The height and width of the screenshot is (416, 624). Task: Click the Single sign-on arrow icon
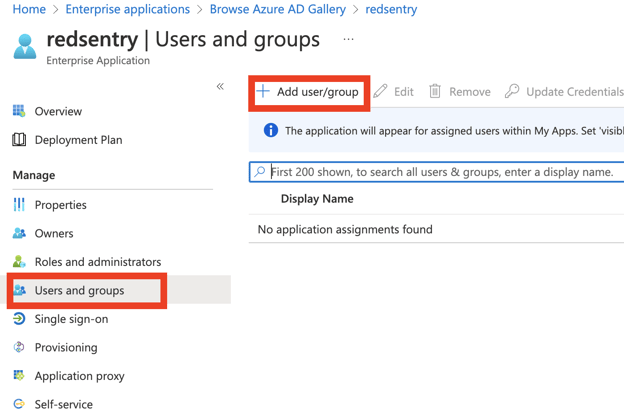pos(19,319)
